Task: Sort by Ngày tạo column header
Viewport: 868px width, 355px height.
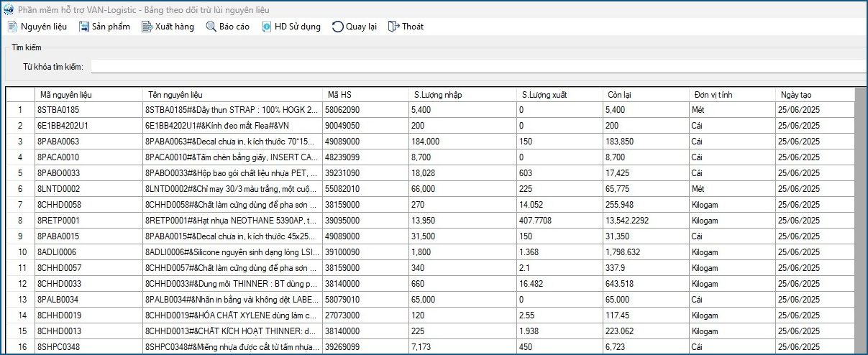Action: coord(814,95)
